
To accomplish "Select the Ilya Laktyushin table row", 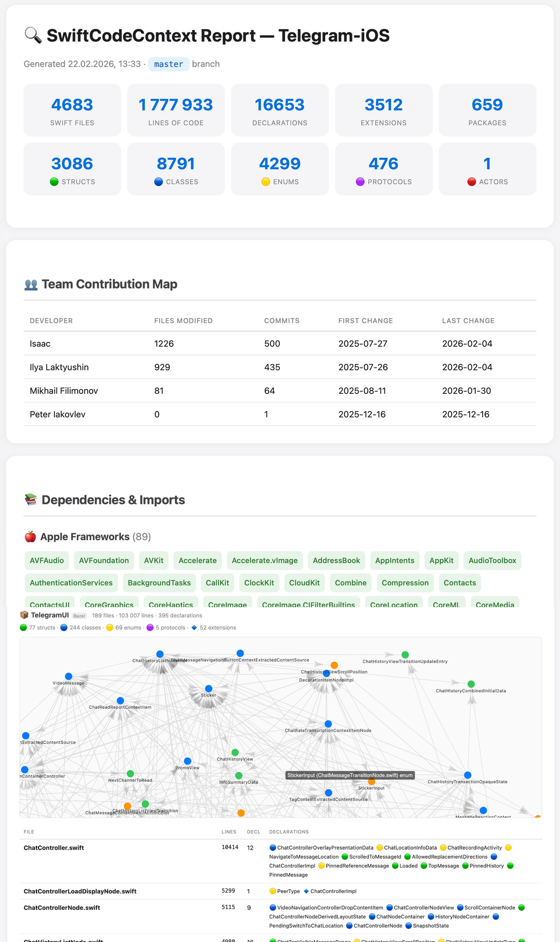I will [x=280, y=367].
